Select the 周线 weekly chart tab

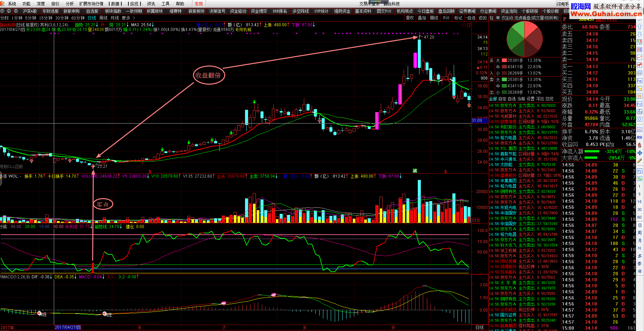click(x=103, y=18)
